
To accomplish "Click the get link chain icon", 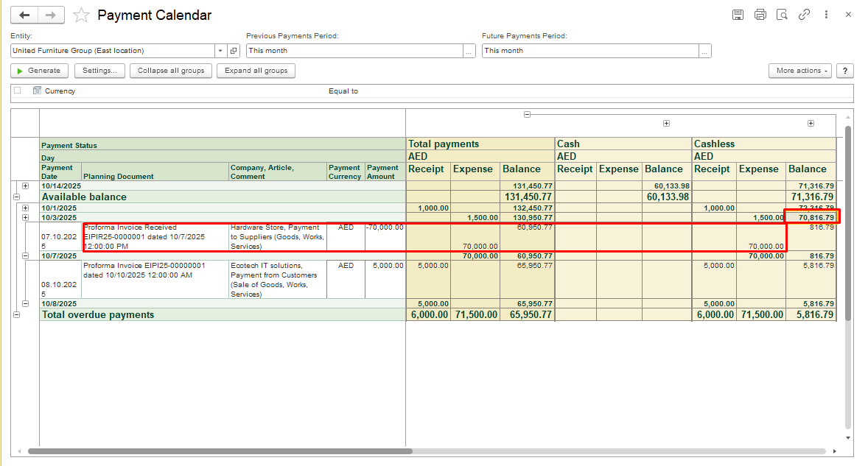I will coord(804,15).
